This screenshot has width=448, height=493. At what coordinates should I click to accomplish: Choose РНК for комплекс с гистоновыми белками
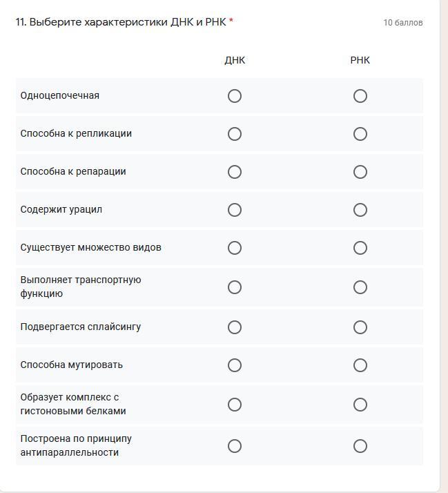click(360, 405)
